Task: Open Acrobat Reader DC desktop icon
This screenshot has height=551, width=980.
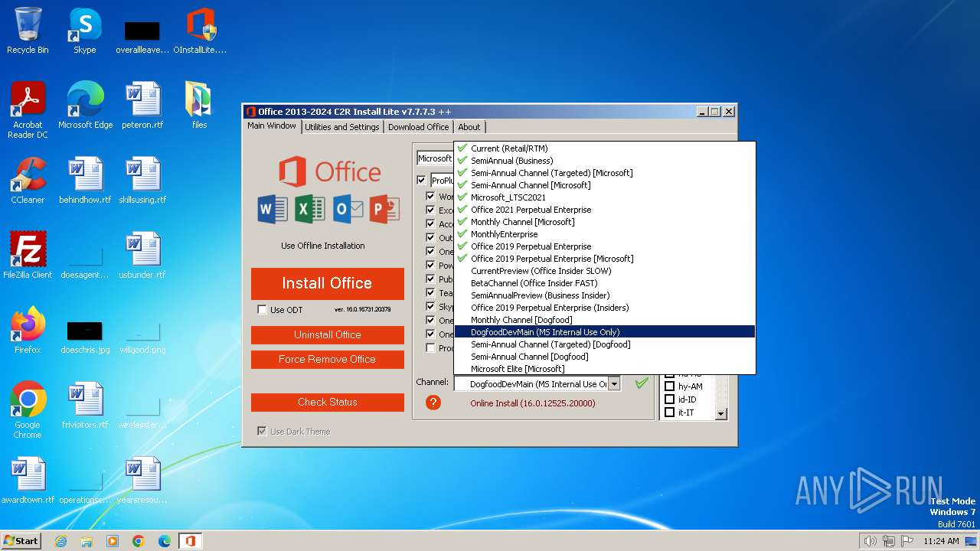Action: 28,109
